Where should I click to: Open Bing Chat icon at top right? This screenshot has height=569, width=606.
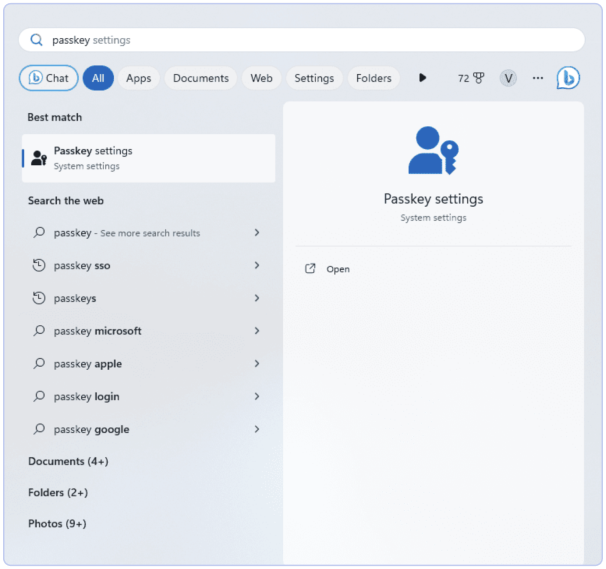568,78
